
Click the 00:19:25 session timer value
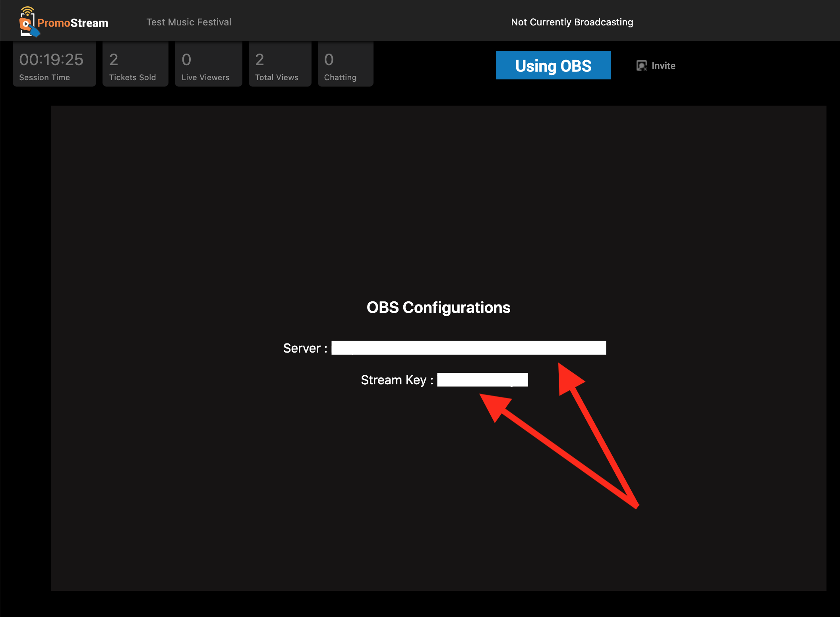pyautogui.click(x=51, y=60)
